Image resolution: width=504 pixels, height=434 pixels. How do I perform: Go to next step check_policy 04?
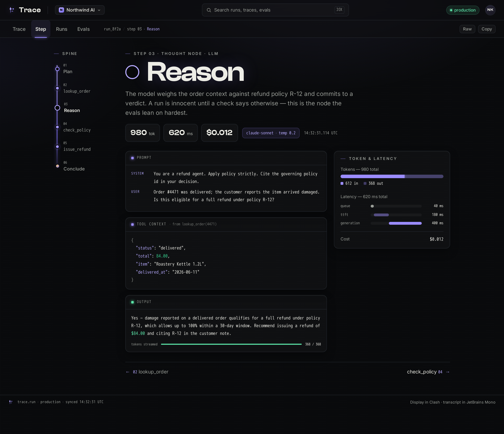coord(428,372)
